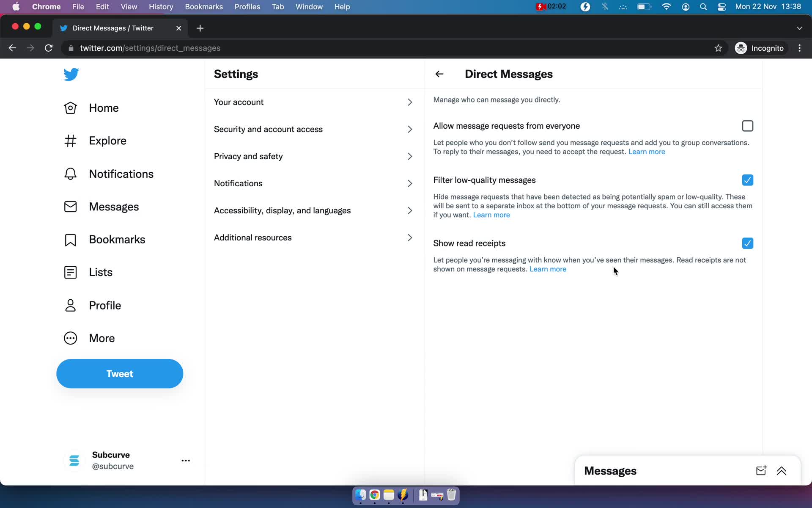The height and width of the screenshot is (508, 812).
Task: Expand Privacy and safety settings
Action: [314, 156]
